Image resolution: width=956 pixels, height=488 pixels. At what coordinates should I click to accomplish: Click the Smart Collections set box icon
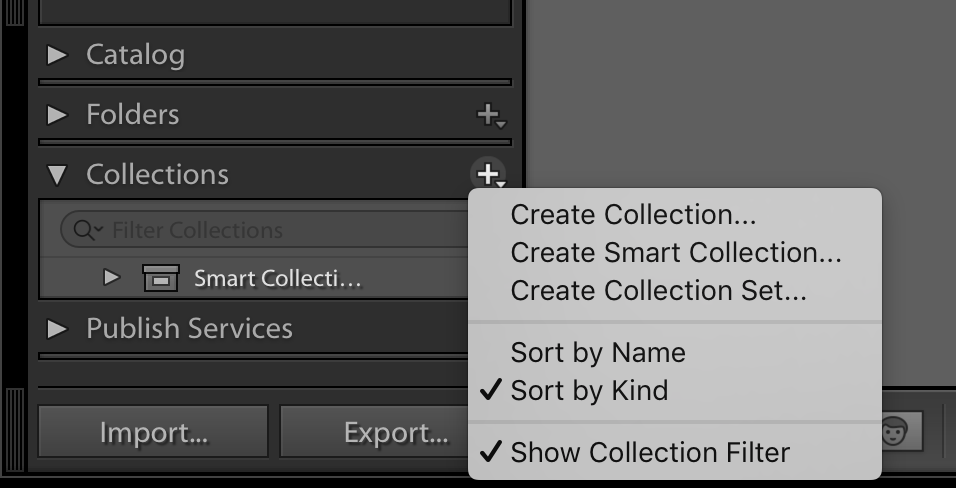click(161, 278)
